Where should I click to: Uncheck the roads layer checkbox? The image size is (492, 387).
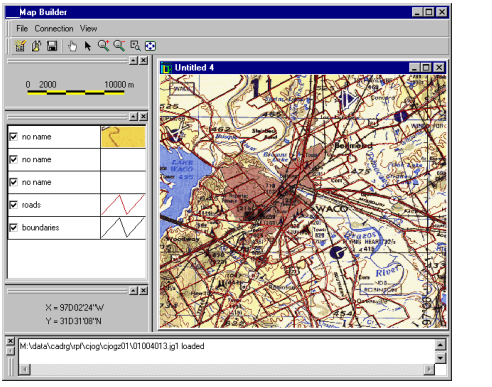pyautogui.click(x=13, y=204)
